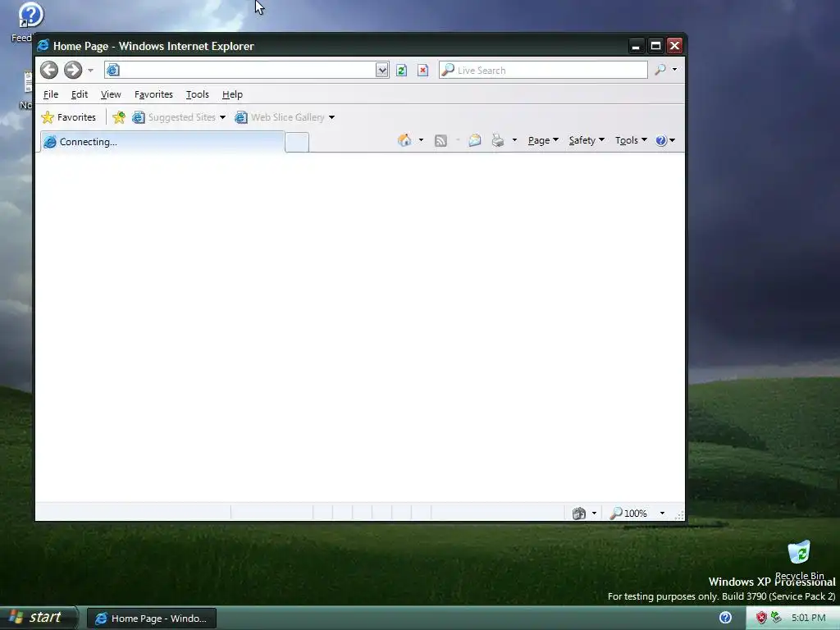This screenshot has height=630, width=840.
Task: Open the Safety command bar menu
Action: 587,140
